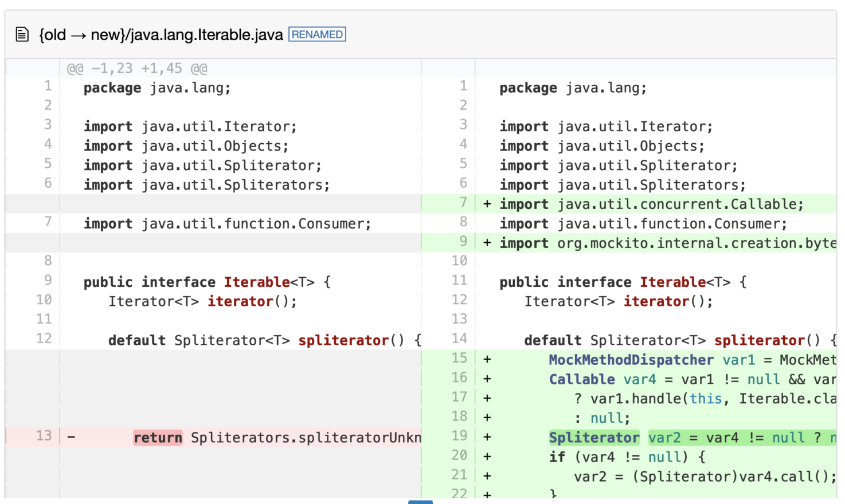845x504 pixels.
Task: Click the plus marker on new line 19
Action: tap(487, 438)
